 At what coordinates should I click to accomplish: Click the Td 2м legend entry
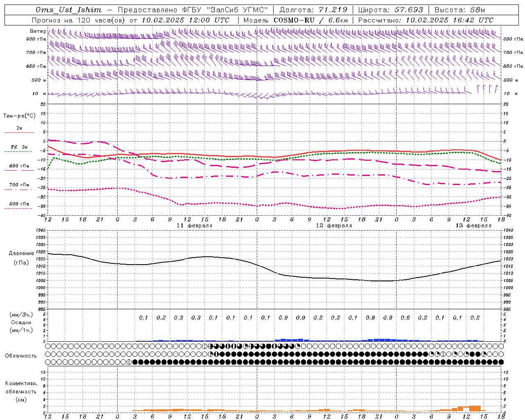coord(19,147)
